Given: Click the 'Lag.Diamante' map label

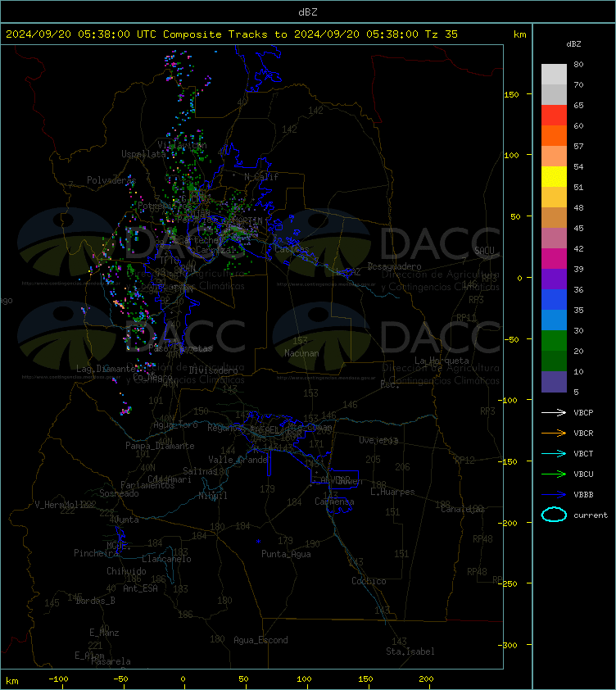Looking at the screenshot, I should (x=106, y=368).
